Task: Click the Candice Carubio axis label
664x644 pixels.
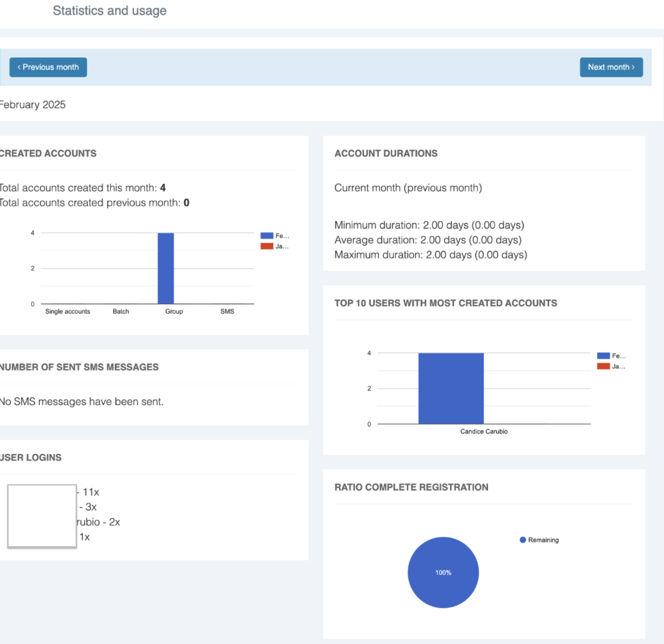Action: (484, 432)
